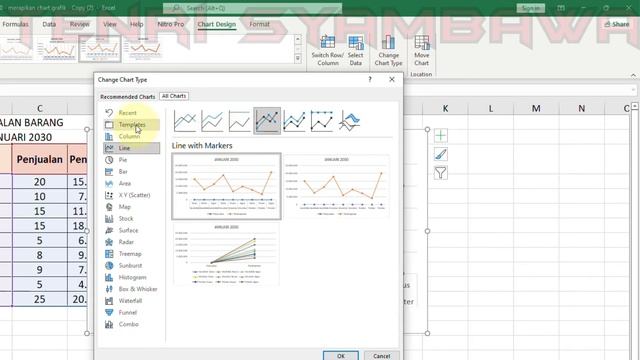Close the Change Chart Type dialog

point(392,79)
